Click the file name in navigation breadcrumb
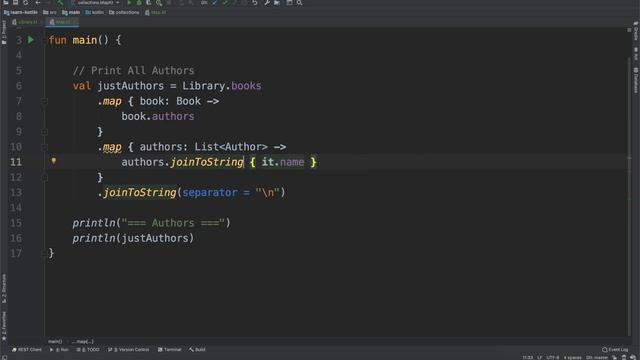The image size is (640, 360). click(156, 12)
